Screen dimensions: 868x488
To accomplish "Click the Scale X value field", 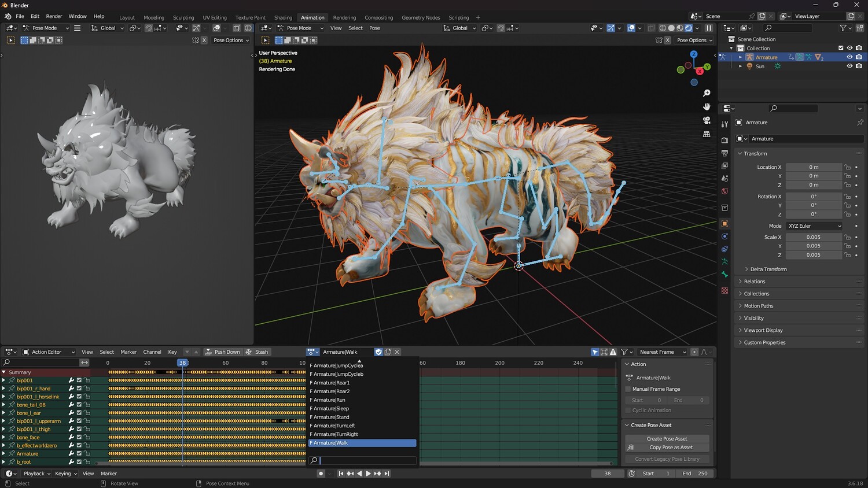I will (813, 237).
